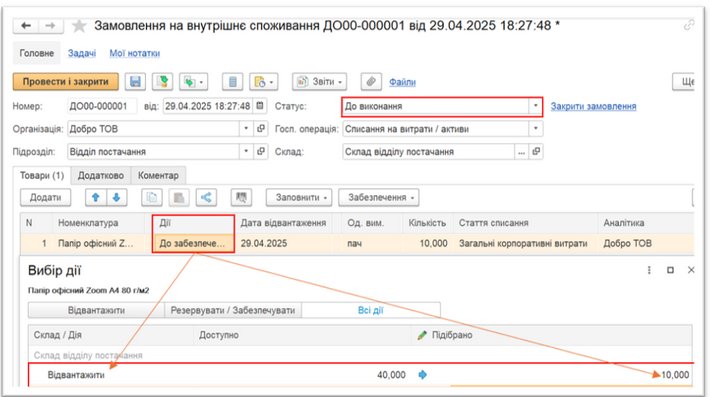Move row down with blue down arrow

click(x=116, y=197)
